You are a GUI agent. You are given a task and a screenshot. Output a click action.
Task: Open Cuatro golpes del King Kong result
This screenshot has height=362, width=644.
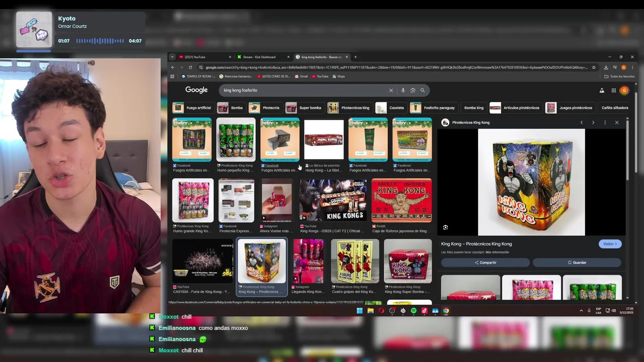[355, 261]
